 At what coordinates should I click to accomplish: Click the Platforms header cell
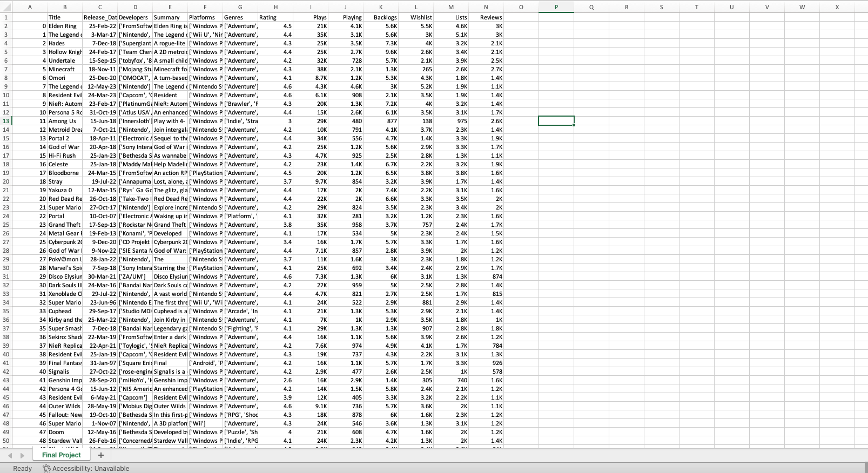[x=205, y=17]
